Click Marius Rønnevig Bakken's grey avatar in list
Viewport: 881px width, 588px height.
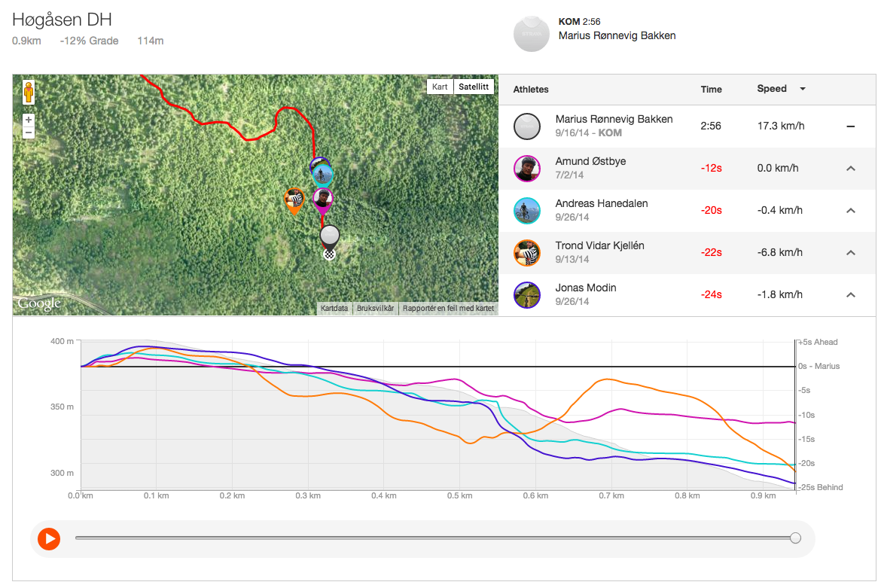pos(527,126)
